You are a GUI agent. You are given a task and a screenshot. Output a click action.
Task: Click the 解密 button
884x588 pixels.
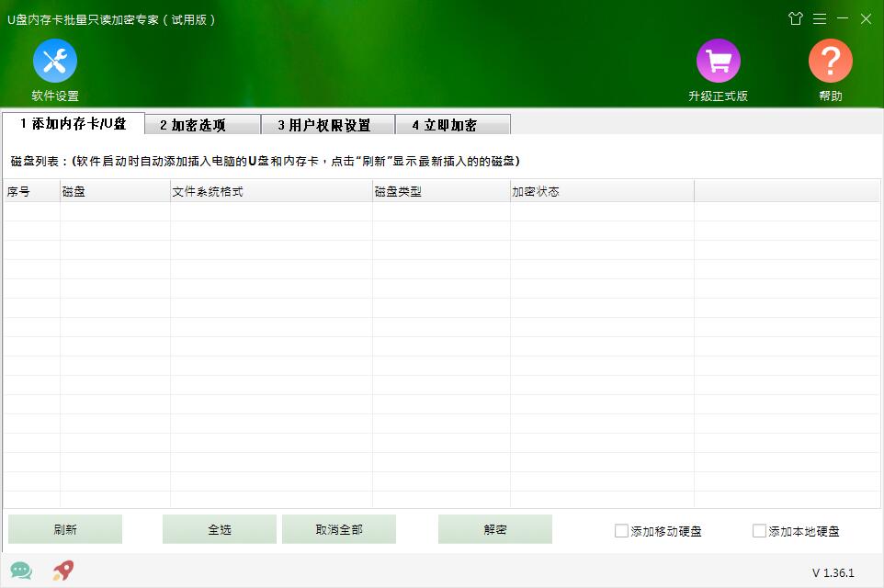coord(495,529)
